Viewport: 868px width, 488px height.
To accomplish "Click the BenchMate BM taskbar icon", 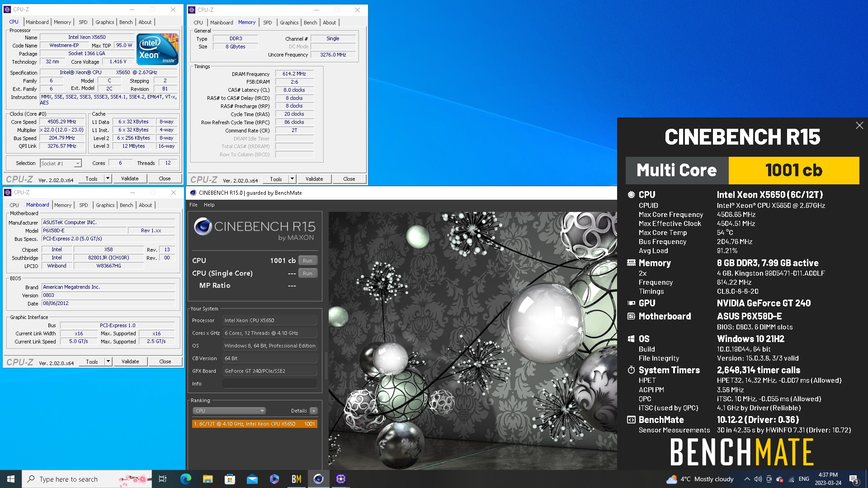I will click(297, 479).
